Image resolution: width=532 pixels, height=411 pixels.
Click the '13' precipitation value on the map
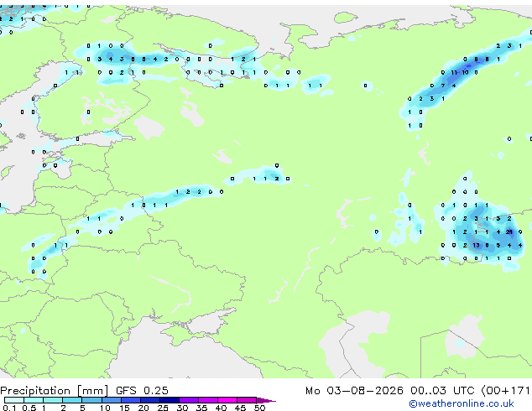(476, 245)
